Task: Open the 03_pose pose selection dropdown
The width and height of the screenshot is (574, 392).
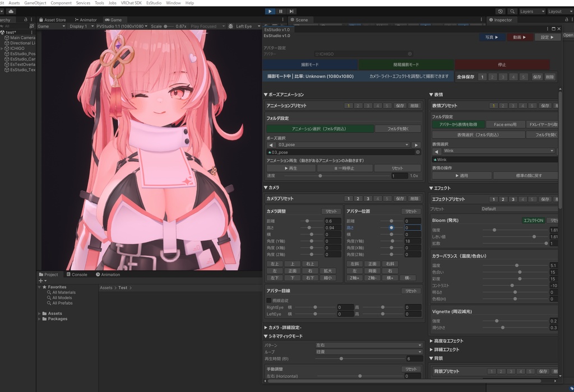Action: click(342, 144)
